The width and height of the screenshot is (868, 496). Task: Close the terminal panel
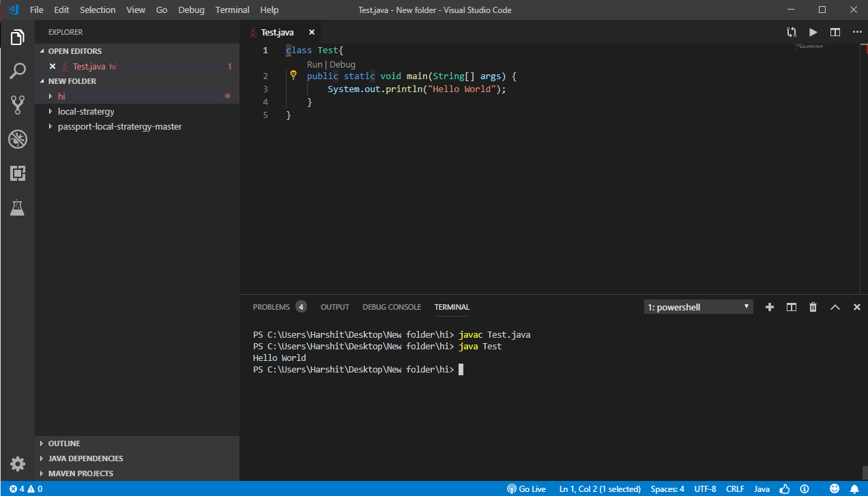click(856, 307)
